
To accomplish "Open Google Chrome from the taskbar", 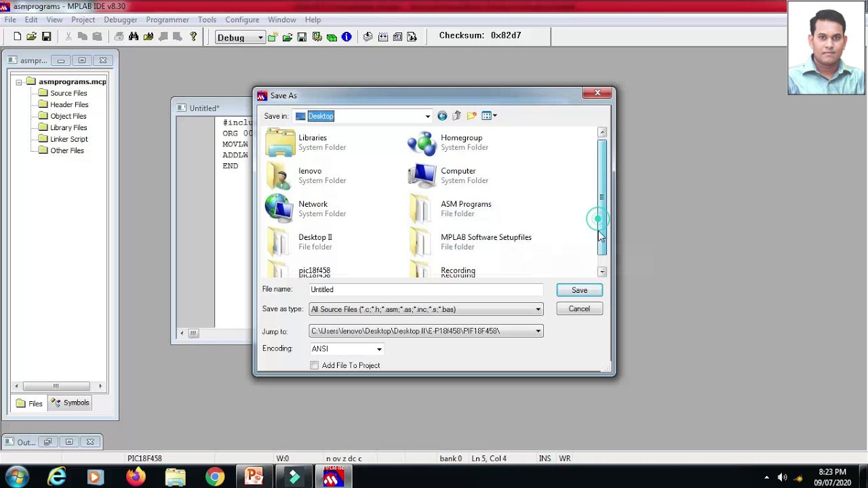I will 215,476.
